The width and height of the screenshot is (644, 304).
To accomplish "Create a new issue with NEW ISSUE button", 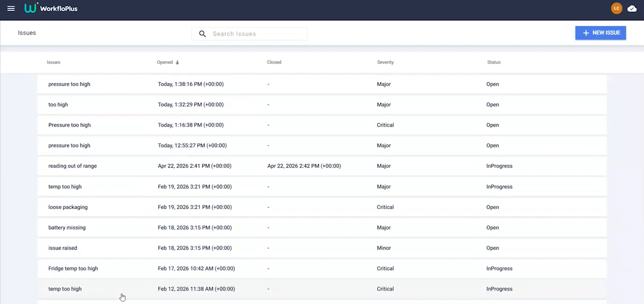I will click(600, 33).
